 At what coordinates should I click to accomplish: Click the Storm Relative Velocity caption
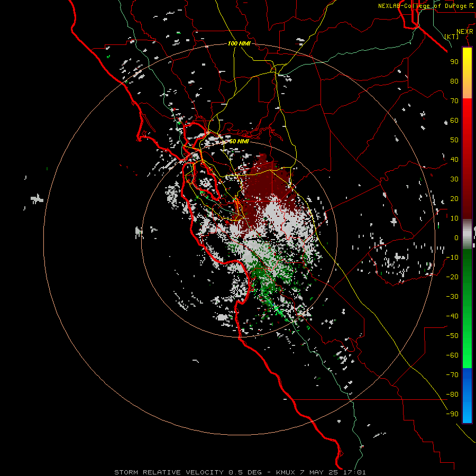tap(240, 472)
